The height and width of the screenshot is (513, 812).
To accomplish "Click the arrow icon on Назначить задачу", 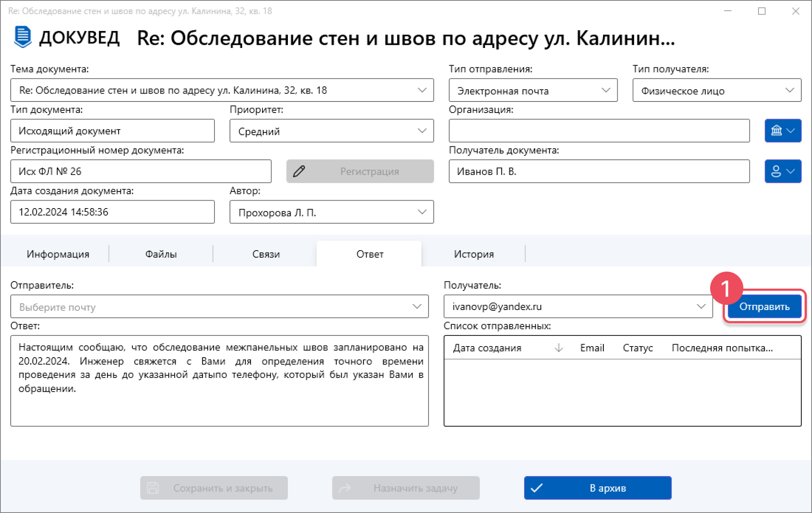I will (345, 488).
